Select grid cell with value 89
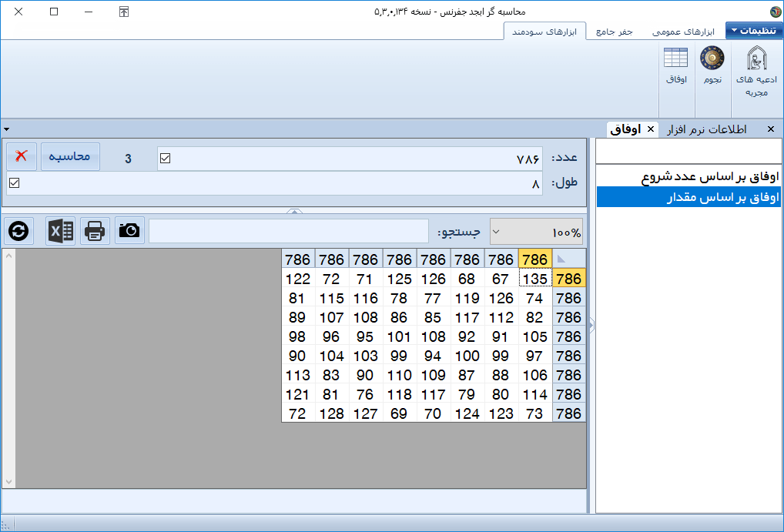The height and width of the screenshot is (532, 784). 298,317
